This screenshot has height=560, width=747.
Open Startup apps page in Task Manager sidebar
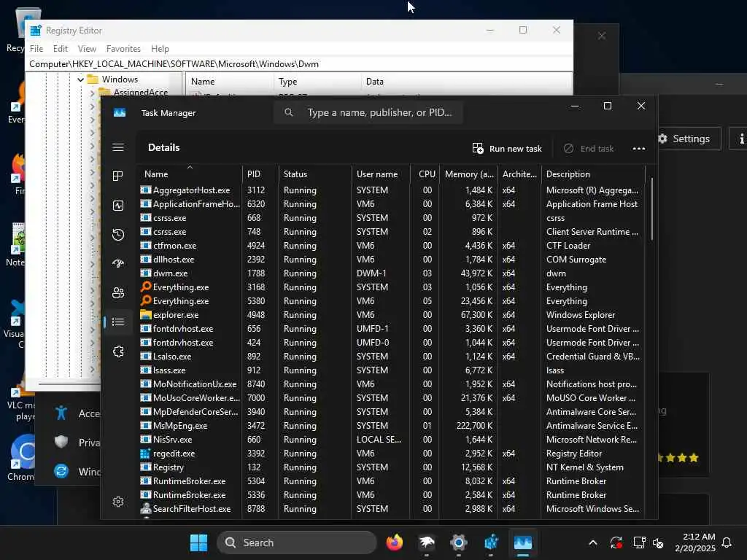point(118,263)
